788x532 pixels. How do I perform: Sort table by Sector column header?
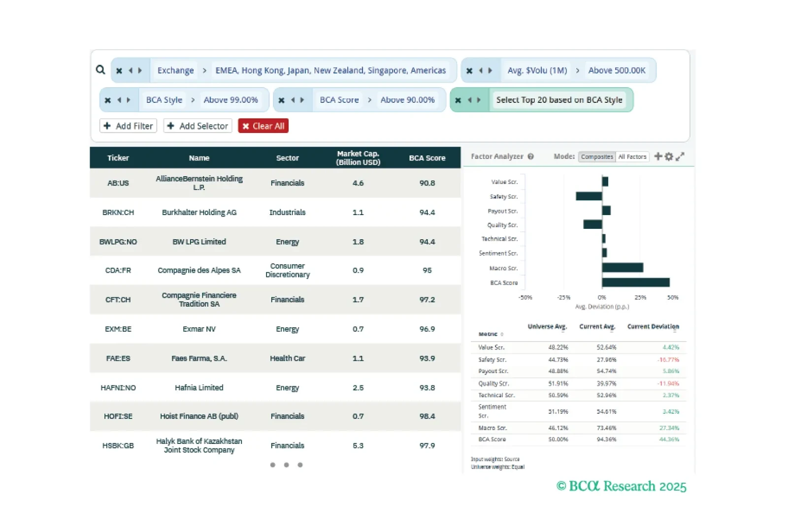[x=287, y=158]
